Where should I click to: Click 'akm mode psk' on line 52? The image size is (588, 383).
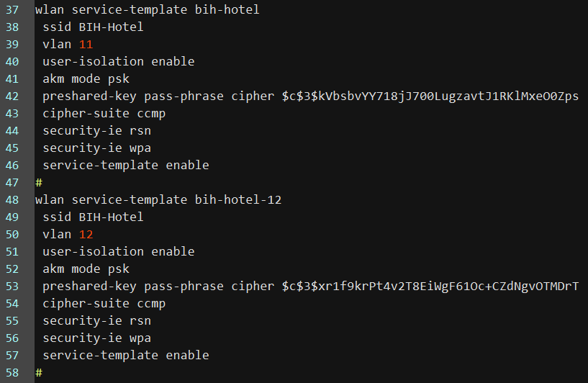pyautogui.click(x=86, y=269)
